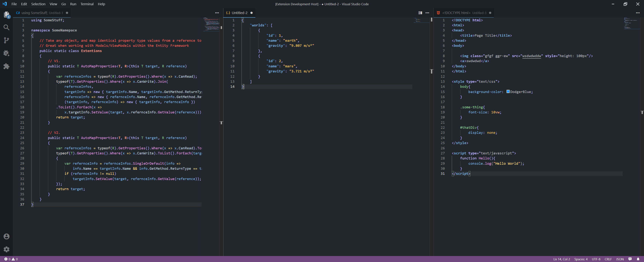Open more actions for the Untitled-3 editor group

pos(637,13)
